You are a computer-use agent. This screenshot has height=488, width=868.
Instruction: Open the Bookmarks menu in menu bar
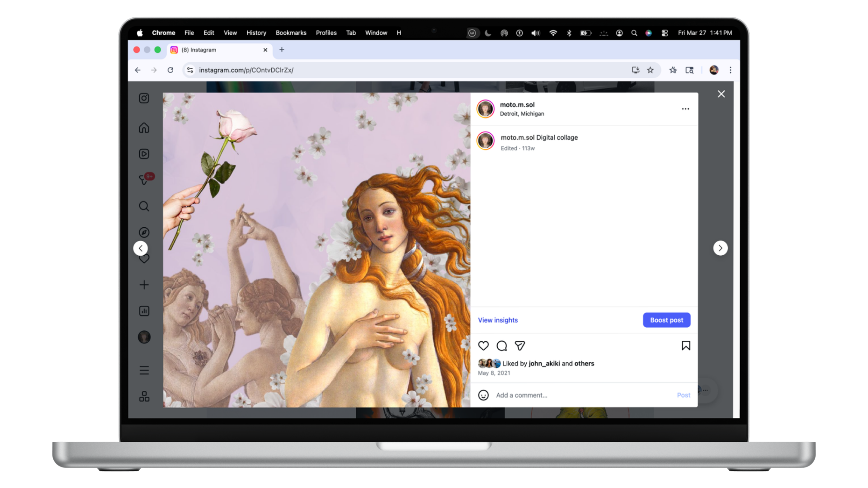point(291,33)
